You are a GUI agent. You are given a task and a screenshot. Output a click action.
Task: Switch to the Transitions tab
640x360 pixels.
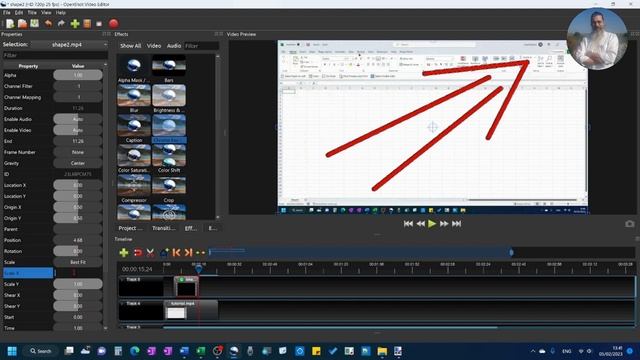[163, 228]
